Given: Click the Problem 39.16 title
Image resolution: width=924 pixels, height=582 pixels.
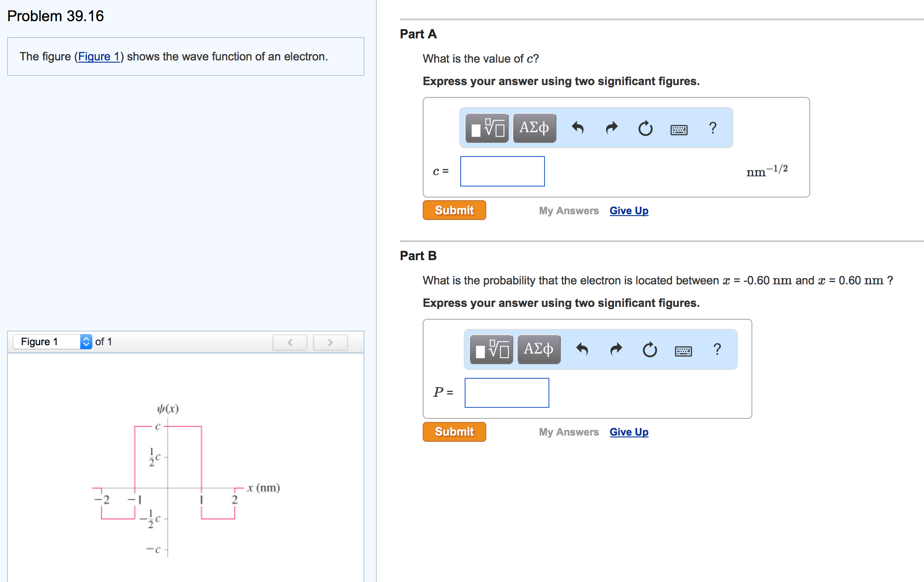Looking at the screenshot, I should pos(56,16).
